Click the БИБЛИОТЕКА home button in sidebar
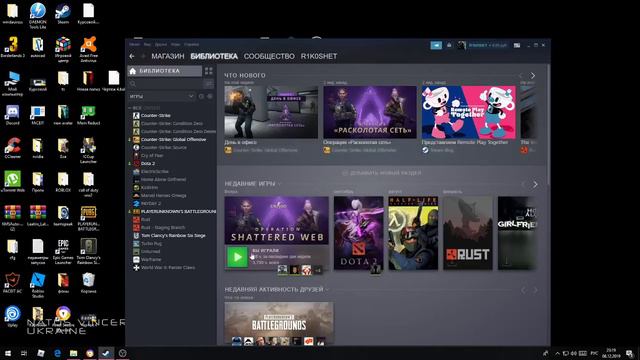This screenshot has height=360, width=640. point(164,71)
